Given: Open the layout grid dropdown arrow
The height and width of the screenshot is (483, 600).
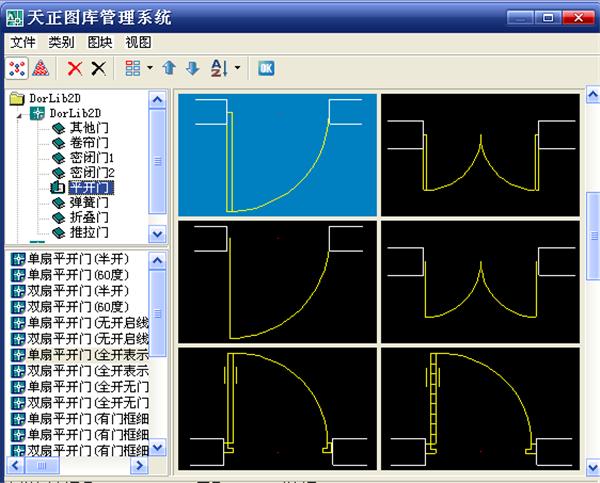Looking at the screenshot, I should [x=150, y=69].
